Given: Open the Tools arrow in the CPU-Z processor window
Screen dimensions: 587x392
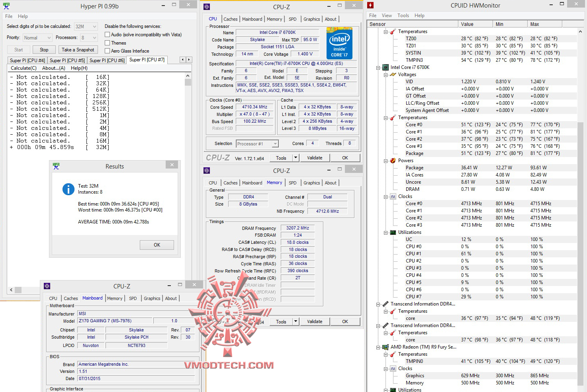Looking at the screenshot, I should coord(295,158).
